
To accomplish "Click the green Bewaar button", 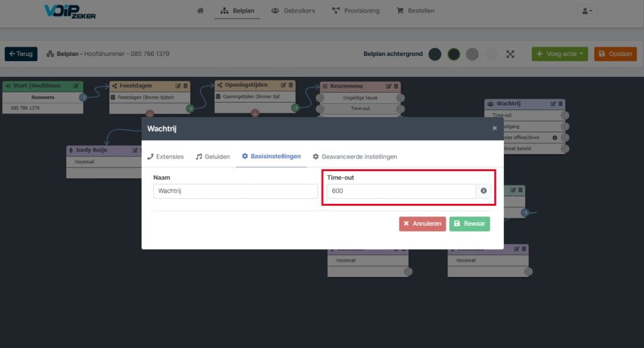I will coord(469,224).
